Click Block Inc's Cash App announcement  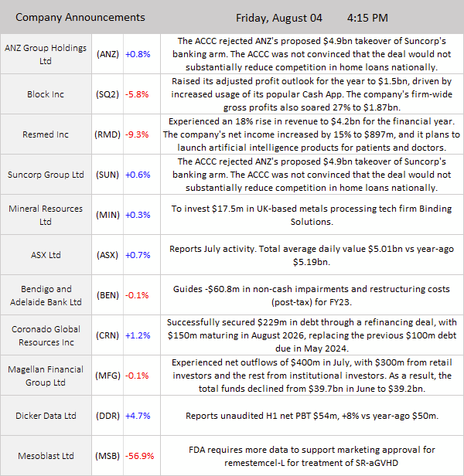[311, 94]
